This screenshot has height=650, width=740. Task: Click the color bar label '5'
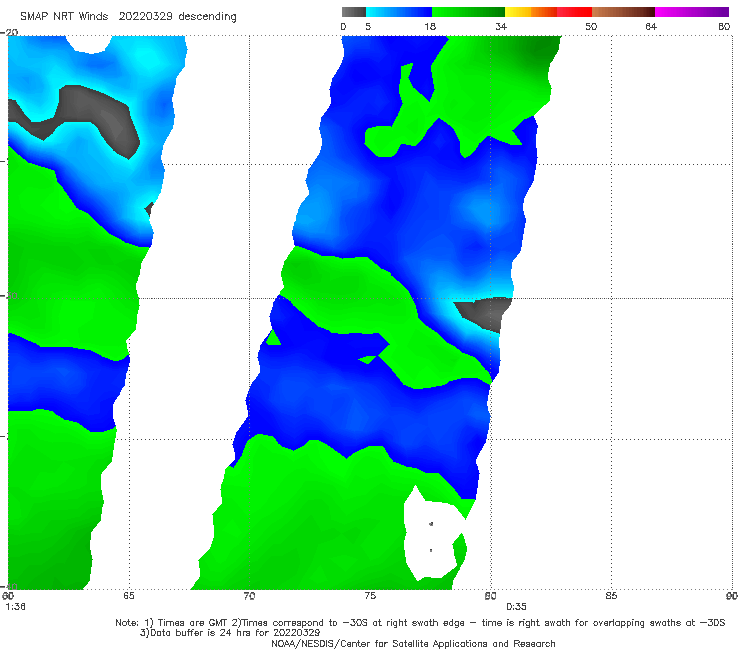pyautogui.click(x=368, y=26)
